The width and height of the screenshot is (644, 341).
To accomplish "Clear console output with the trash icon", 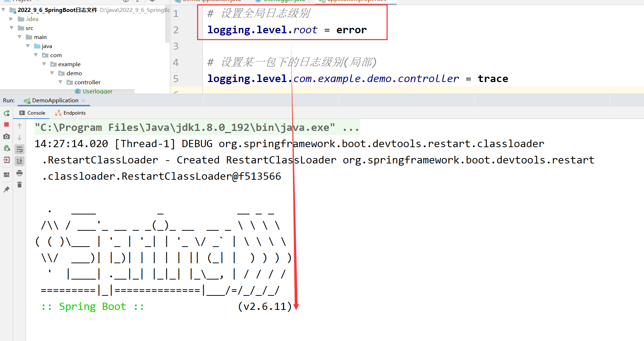I will tap(20, 185).
